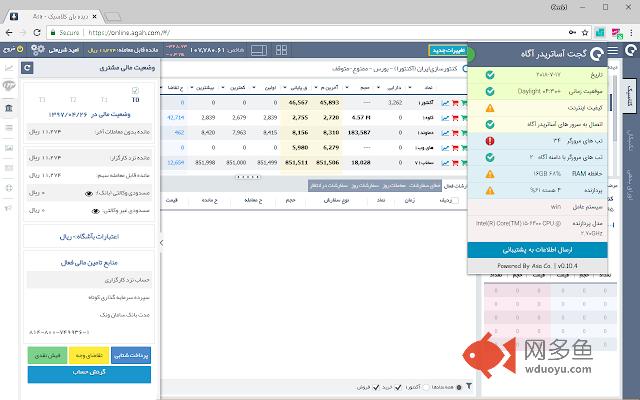Click the RAM warning triangle icon
The width and height of the screenshot is (640, 400).
[490, 174]
